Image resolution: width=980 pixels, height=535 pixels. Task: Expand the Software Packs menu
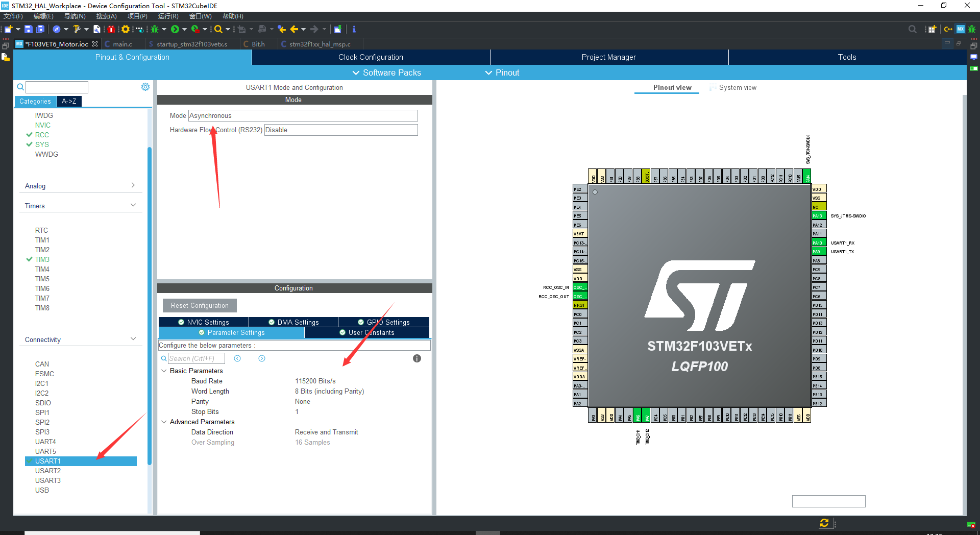[x=387, y=72]
